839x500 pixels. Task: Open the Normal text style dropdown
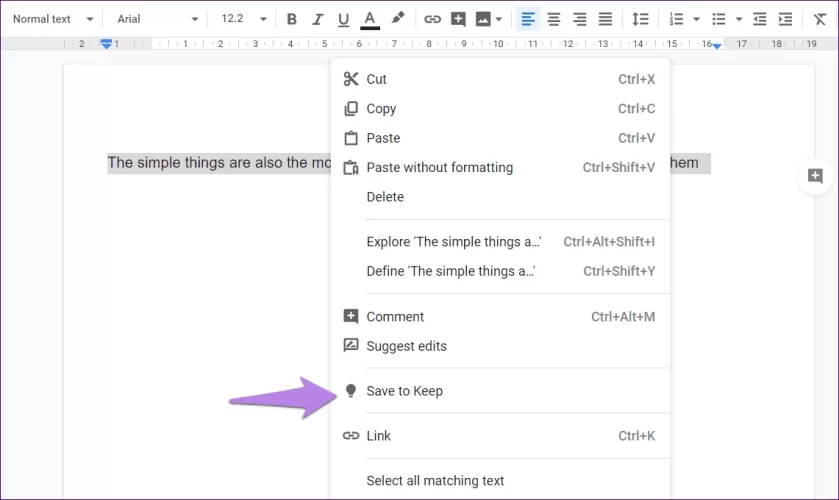(52, 19)
